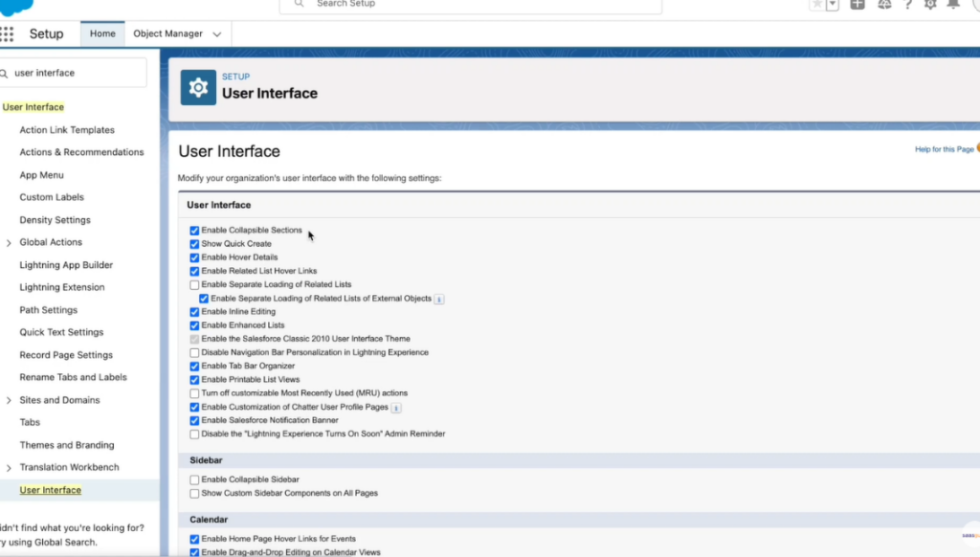Open the Object Manager dropdown chevron
Viewport: 980px width, 557px height.
(x=217, y=34)
